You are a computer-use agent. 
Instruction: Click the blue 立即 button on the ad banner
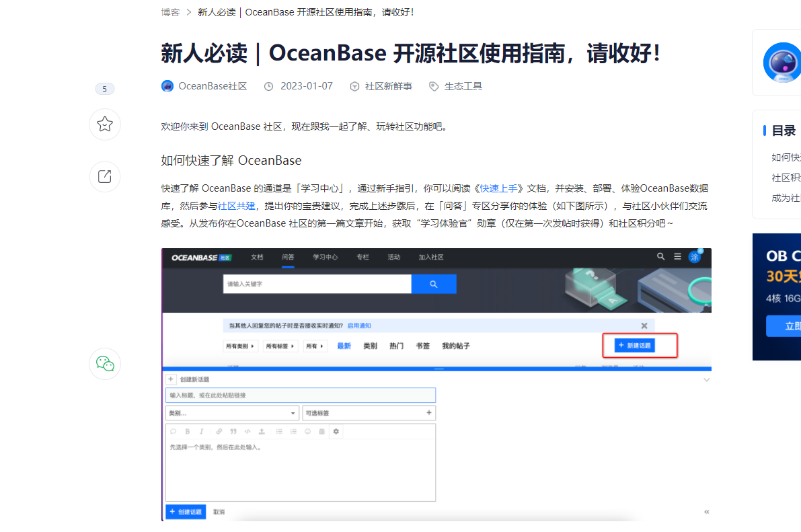784,326
